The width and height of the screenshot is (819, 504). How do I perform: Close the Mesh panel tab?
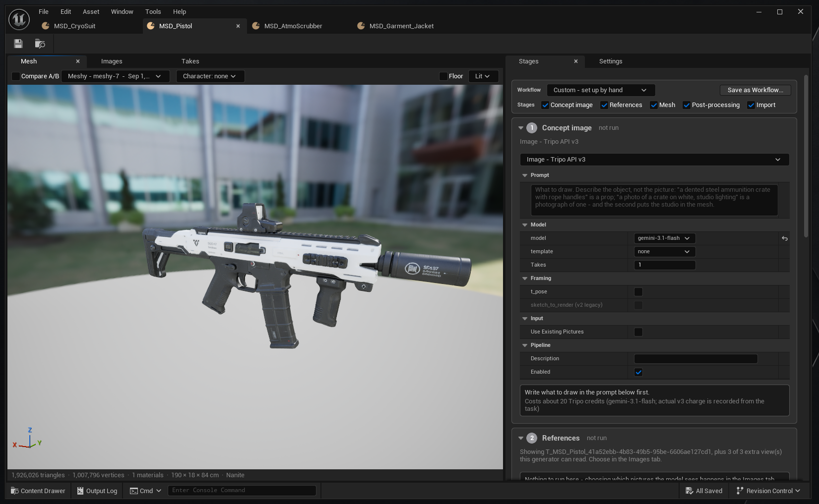coord(78,61)
